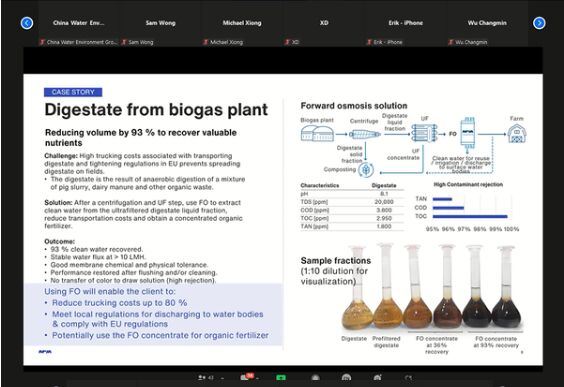Screen dimensions: 564x387
Task: Select the China Water Env... participant tile
Action: [x=78, y=28]
